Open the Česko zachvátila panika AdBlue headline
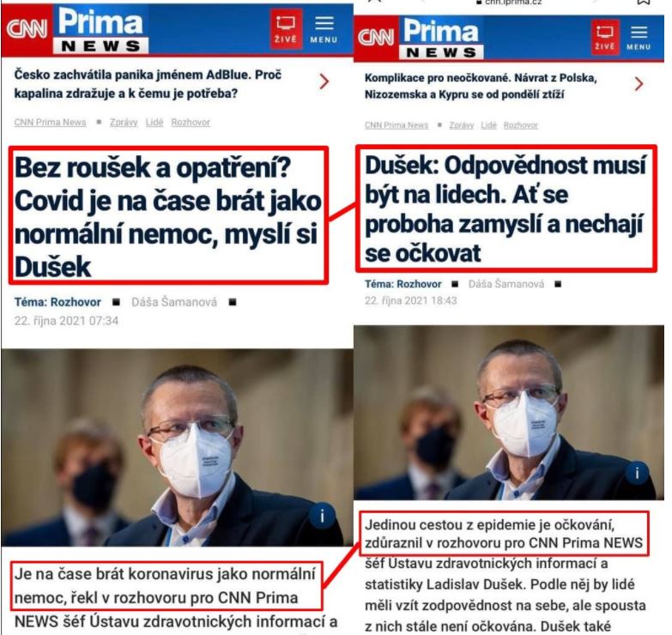The width and height of the screenshot is (672, 635). [148, 83]
